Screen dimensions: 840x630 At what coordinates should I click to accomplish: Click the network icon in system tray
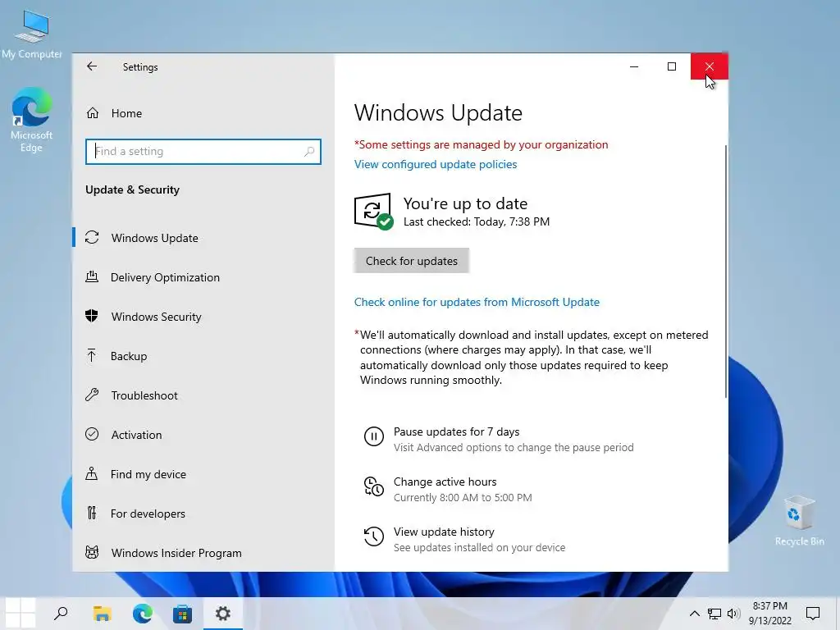point(714,614)
